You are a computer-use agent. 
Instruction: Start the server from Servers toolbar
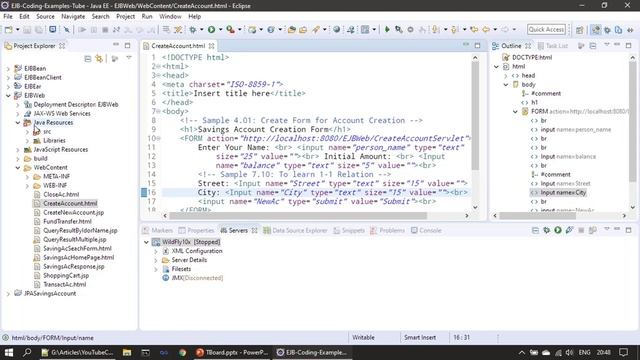(558, 230)
